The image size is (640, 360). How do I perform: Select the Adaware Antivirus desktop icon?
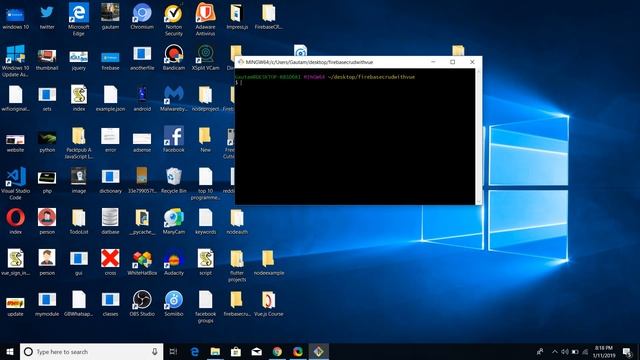point(205,19)
